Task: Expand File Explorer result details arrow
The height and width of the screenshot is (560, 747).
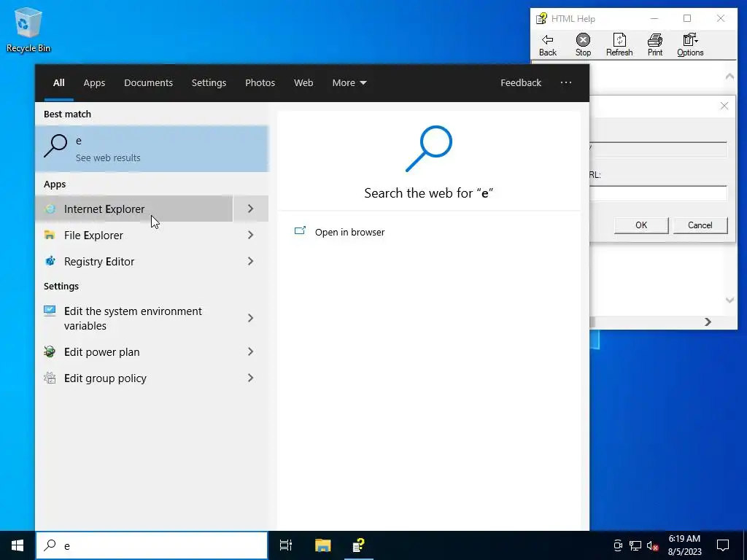Action: pos(251,235)
